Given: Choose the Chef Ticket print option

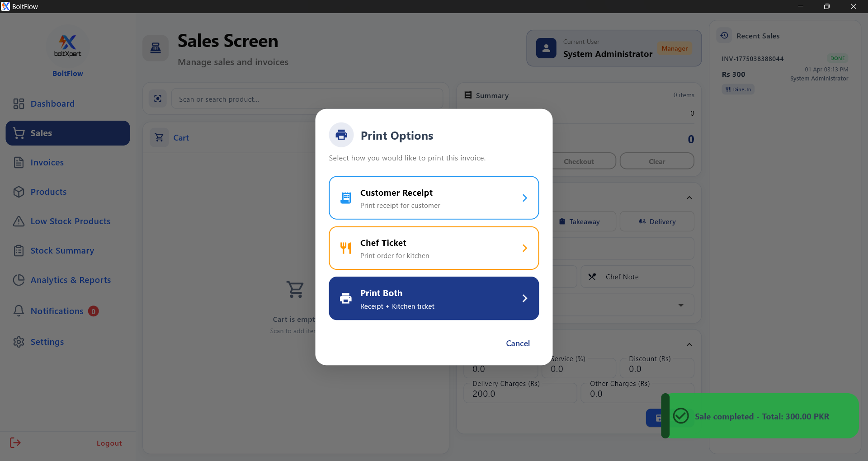Looking at the screenshot, I should pos(434,248).
